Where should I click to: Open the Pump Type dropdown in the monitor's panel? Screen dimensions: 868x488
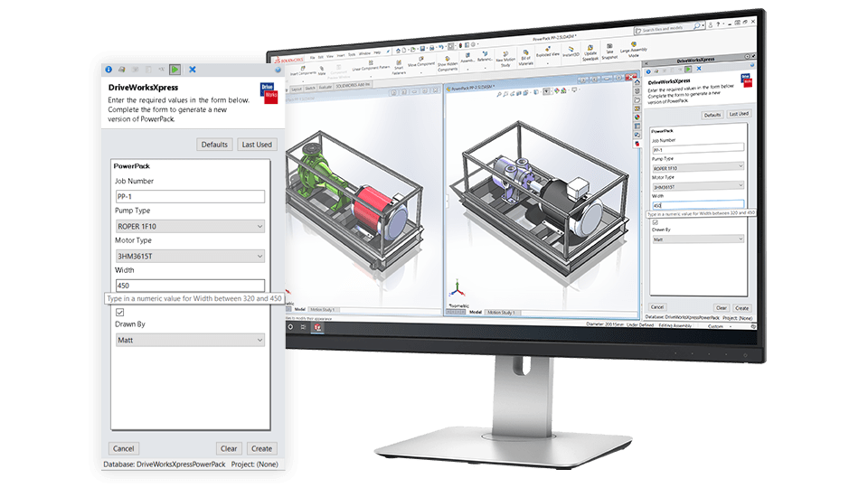tap(697, 168)
